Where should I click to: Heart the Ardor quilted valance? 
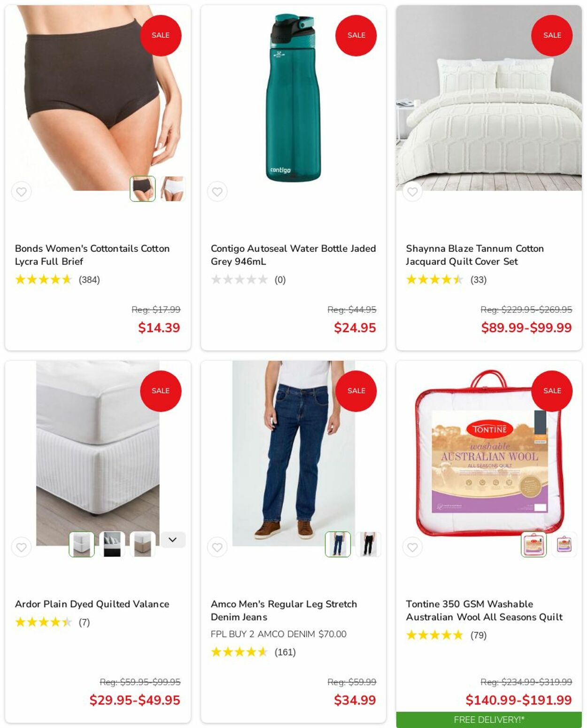[x=21, y=547]
